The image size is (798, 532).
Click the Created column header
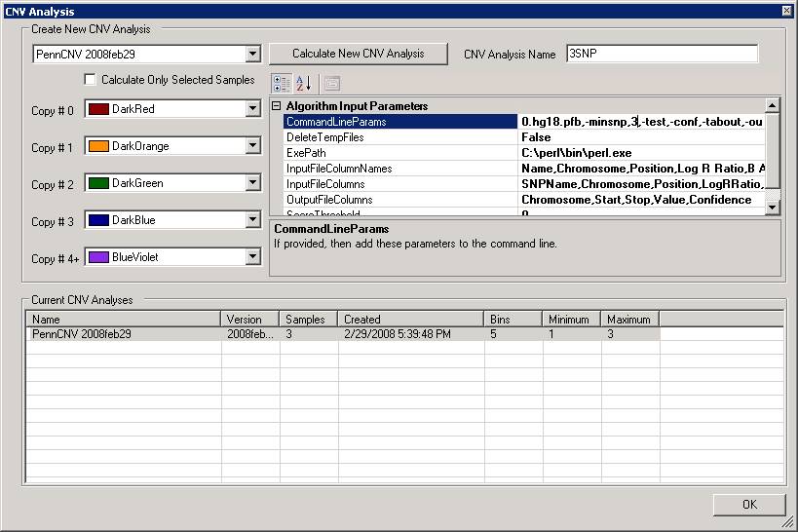(411, 320)
